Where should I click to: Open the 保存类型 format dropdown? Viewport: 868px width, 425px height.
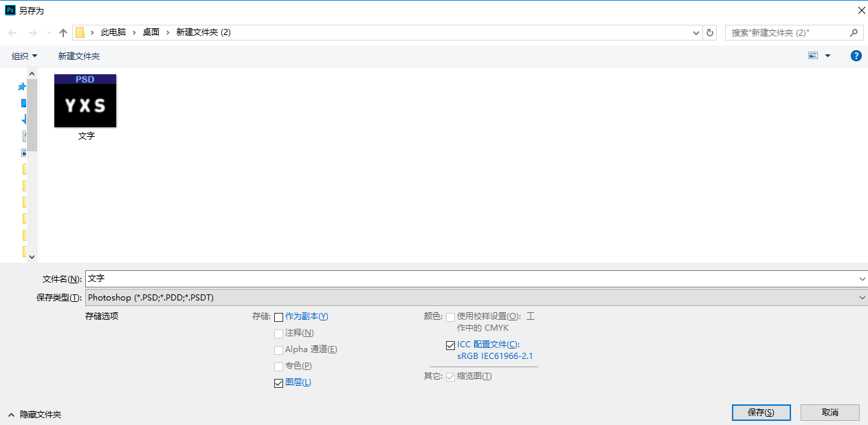[x=475, y=298]
